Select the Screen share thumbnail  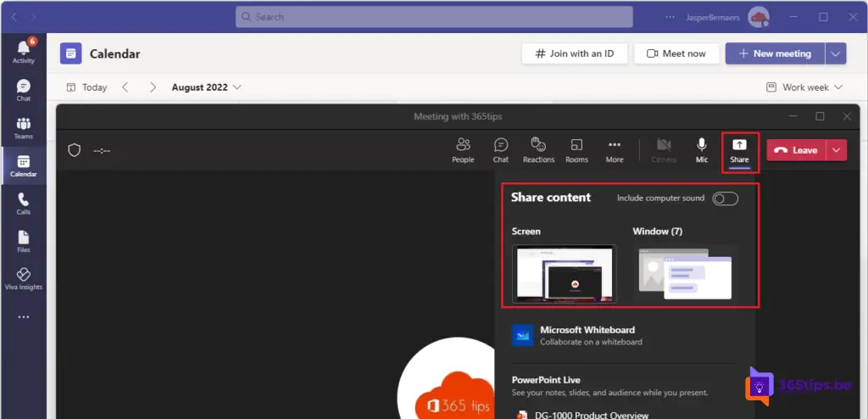click(x=565, y=274)
